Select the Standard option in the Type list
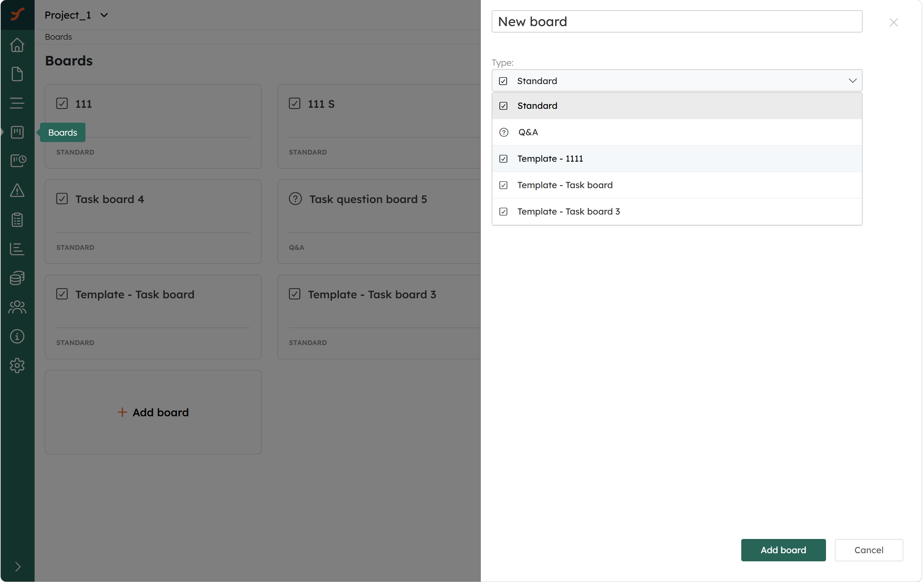Viewport: 924px width, 582px height. tap(677, 106)
